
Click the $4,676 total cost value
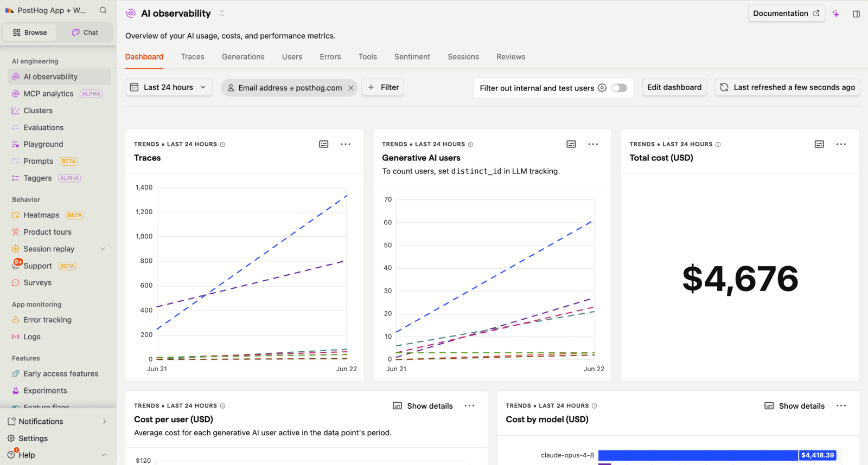[x=740, y=279]
